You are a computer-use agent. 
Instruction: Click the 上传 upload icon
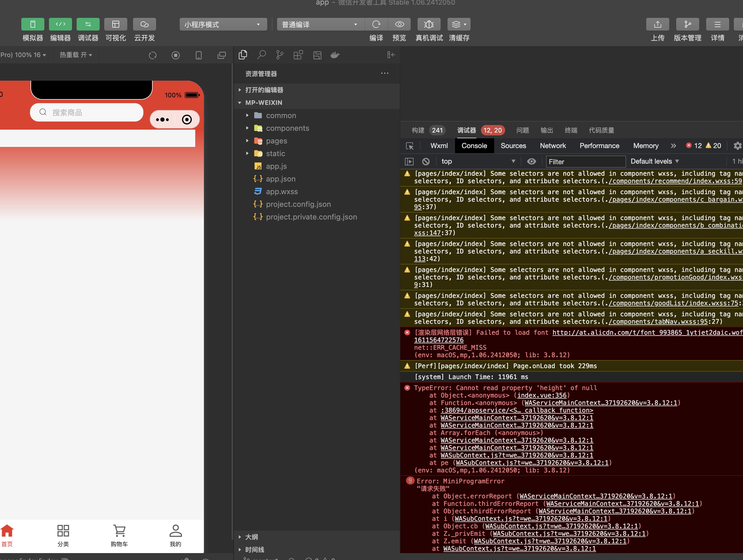click(x=658, y=24)
